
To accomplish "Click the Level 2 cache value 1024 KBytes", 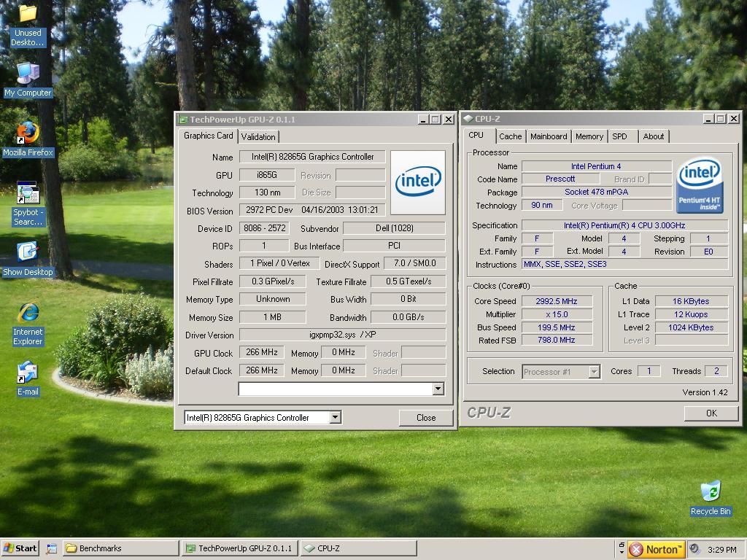I will point(691,327).
